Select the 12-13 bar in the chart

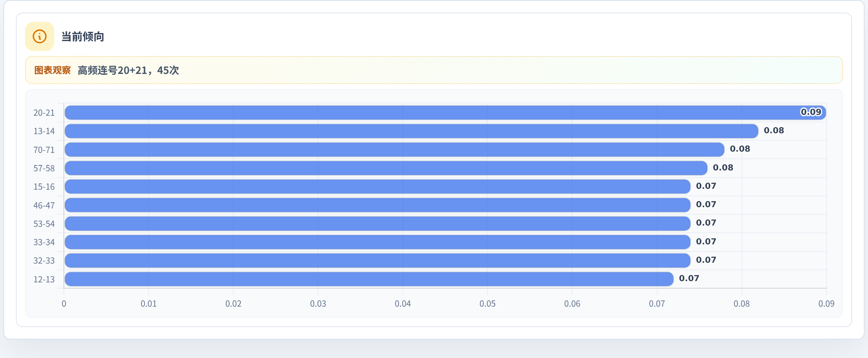pyautogui.click(x=369, y=279)
